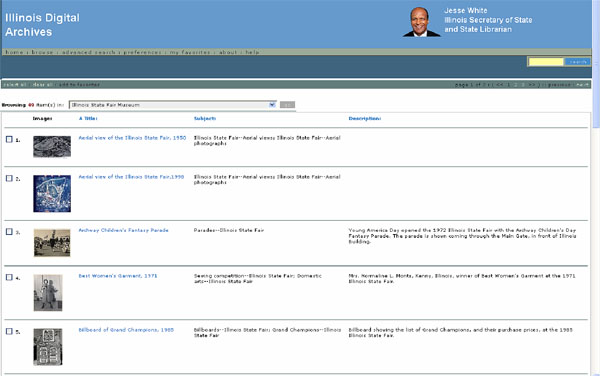
Task: Click the yellow search input field
Action: pos(546,62)
